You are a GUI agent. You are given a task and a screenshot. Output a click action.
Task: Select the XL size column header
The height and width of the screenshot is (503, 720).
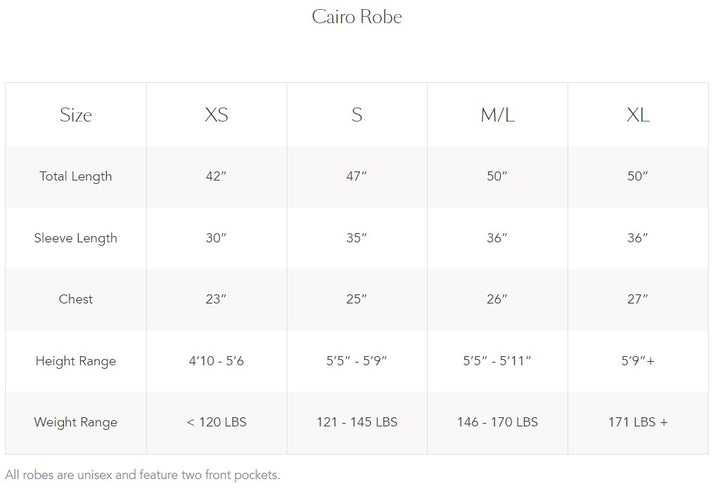click(638, 115)
